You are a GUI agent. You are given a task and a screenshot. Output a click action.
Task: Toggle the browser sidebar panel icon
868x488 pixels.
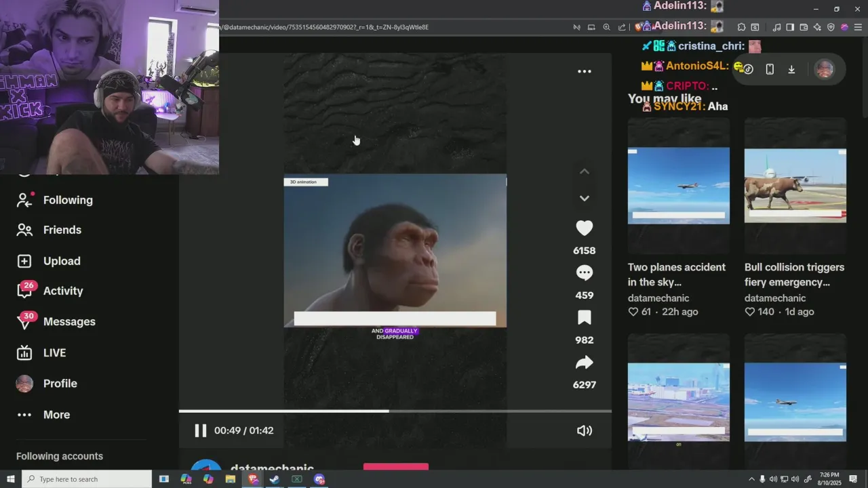pyautogui.click(x=790, y=27)
